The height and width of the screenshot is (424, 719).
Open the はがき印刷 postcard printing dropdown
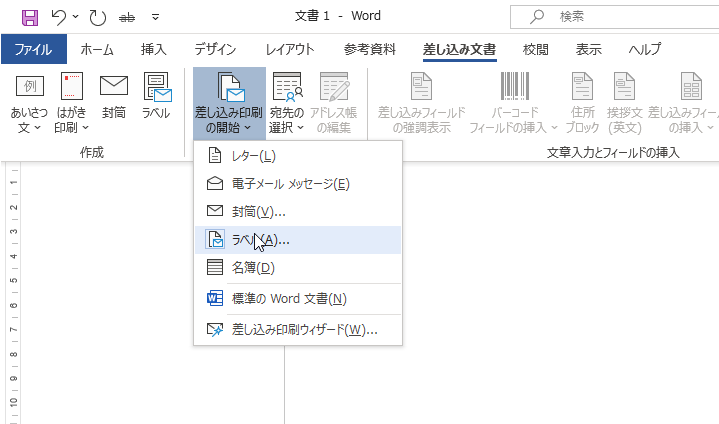(x=72, y=103)
